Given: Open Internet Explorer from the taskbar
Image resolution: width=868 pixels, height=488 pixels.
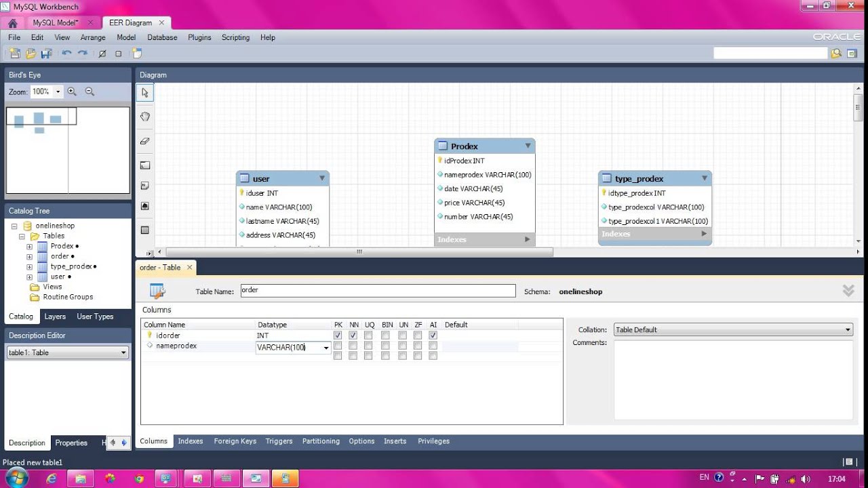Looking at the screenshot, I should [52, 479].
